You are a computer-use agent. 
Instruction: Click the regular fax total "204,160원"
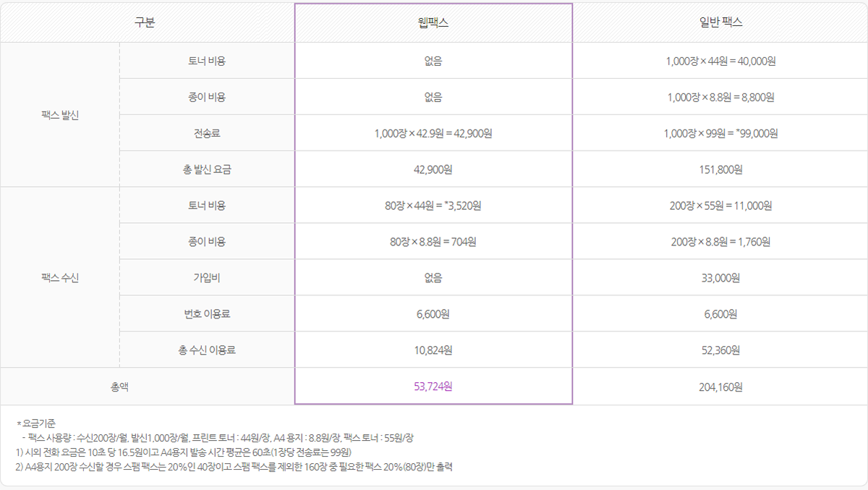tap(720, 386)
